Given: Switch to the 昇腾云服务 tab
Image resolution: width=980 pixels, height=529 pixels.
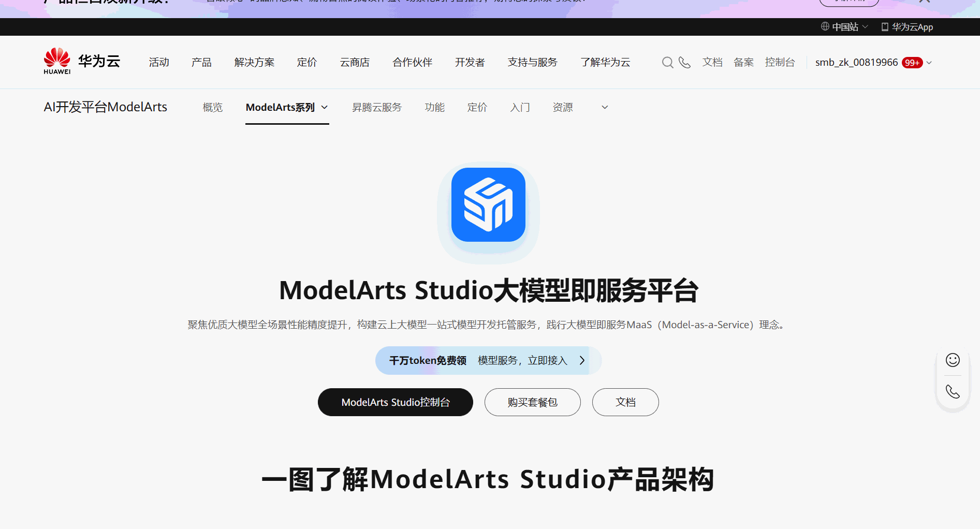Looking at the screenshot, I should click(377, 107).
